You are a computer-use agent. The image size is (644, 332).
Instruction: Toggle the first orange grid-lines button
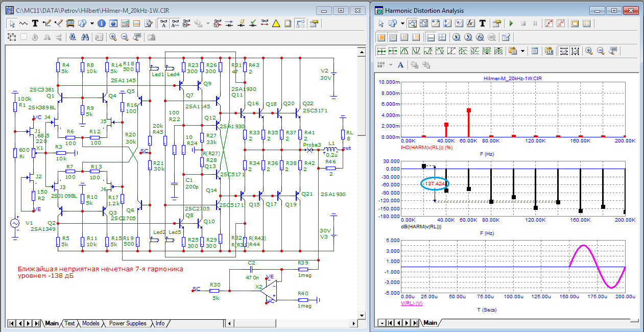(381, 37)
